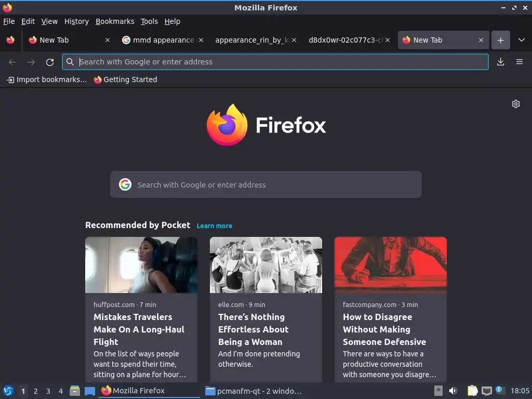Go forward with the forward arrow
This screenshot has height=399, width=532.
click(x=31, y=62)
